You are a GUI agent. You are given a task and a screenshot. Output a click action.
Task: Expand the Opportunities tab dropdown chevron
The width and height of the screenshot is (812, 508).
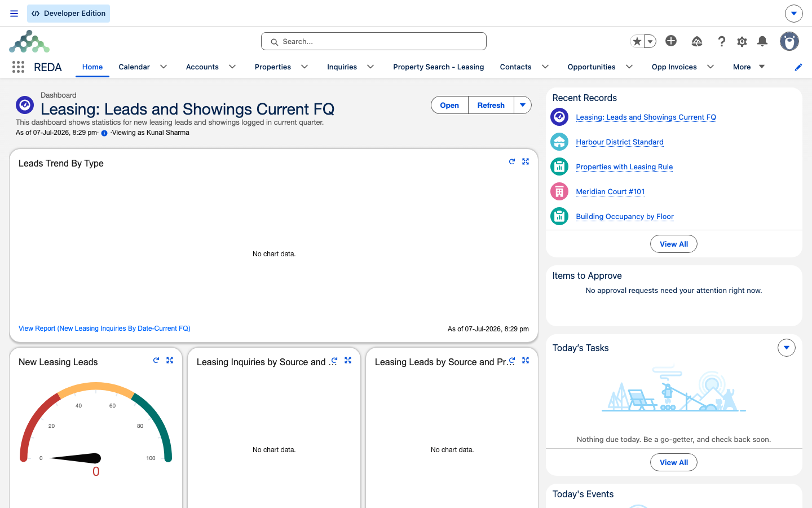coord(629,67)
